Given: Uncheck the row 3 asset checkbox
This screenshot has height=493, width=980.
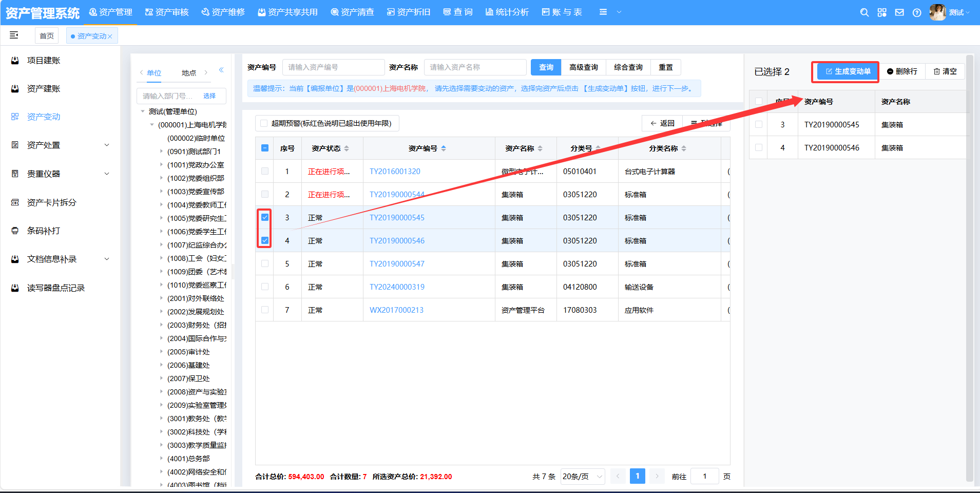Looking at the screenshot, I should click(x=265, y=217).
